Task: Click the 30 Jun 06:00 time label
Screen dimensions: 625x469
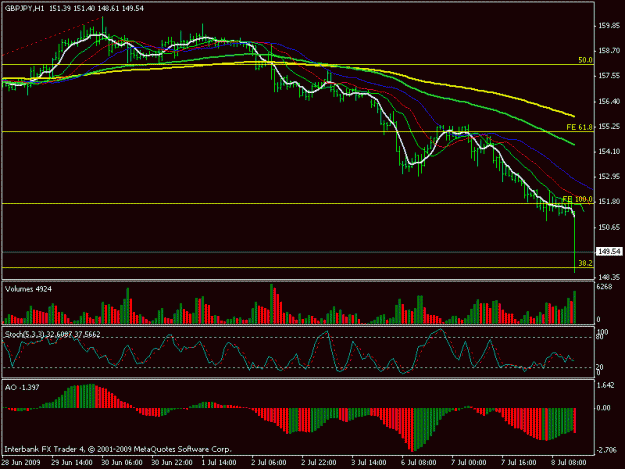Action: (122, 462)
